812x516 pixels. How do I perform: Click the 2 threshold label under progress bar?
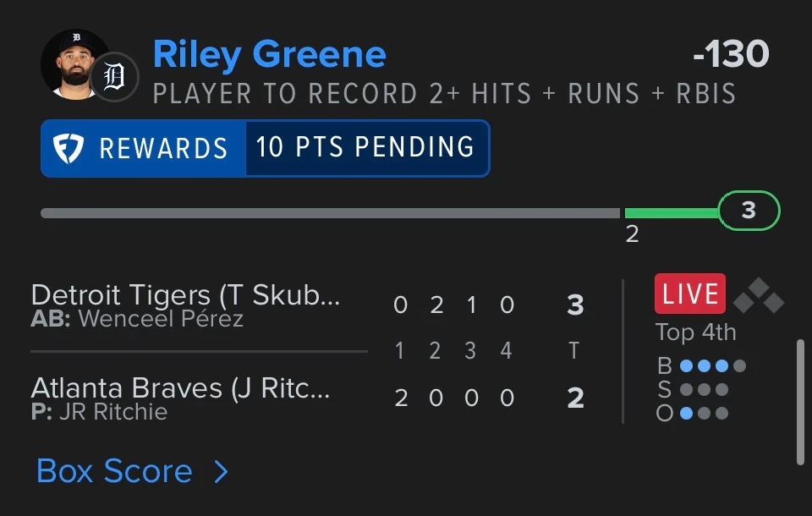click(632, 234)
